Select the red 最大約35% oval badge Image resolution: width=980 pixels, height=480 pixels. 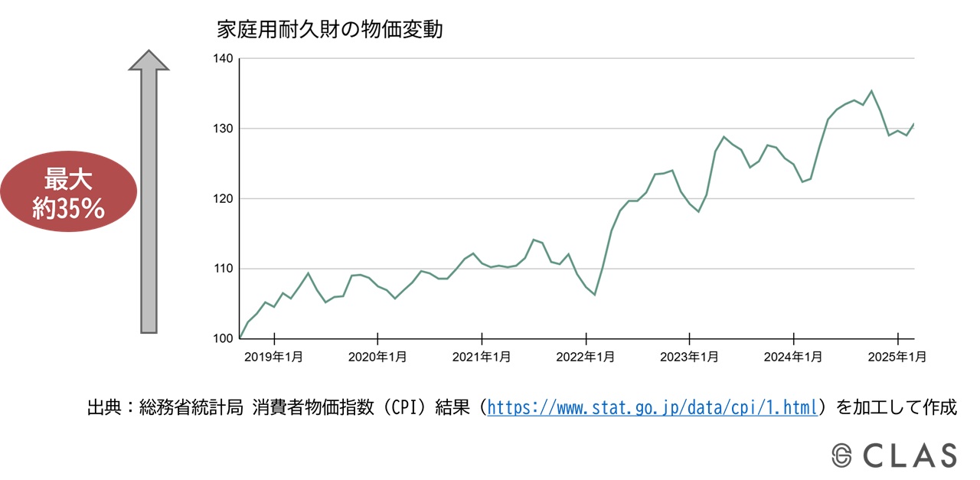point(68,194)
